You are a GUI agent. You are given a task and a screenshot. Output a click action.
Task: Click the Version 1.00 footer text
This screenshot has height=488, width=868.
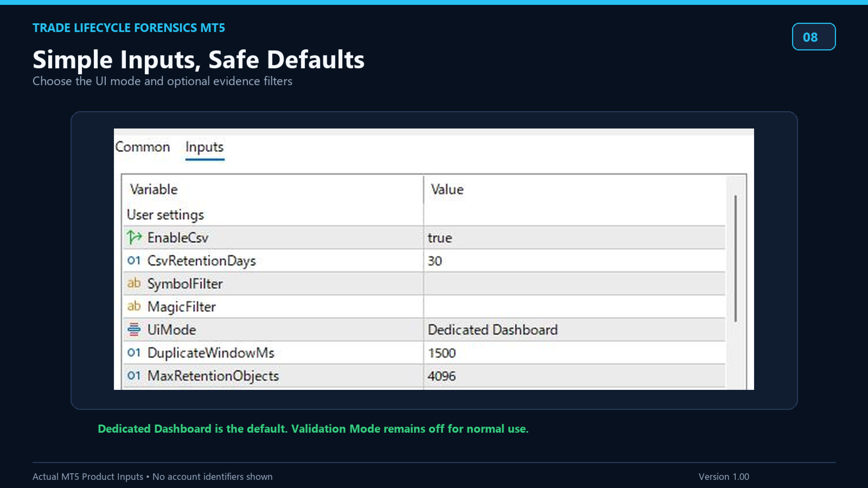(x=724, y=477)
